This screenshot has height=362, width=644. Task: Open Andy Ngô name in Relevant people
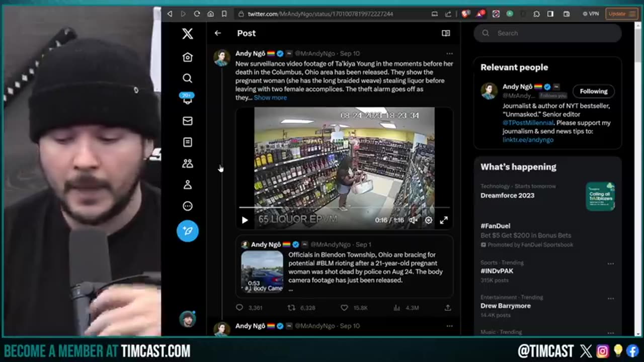517,87
